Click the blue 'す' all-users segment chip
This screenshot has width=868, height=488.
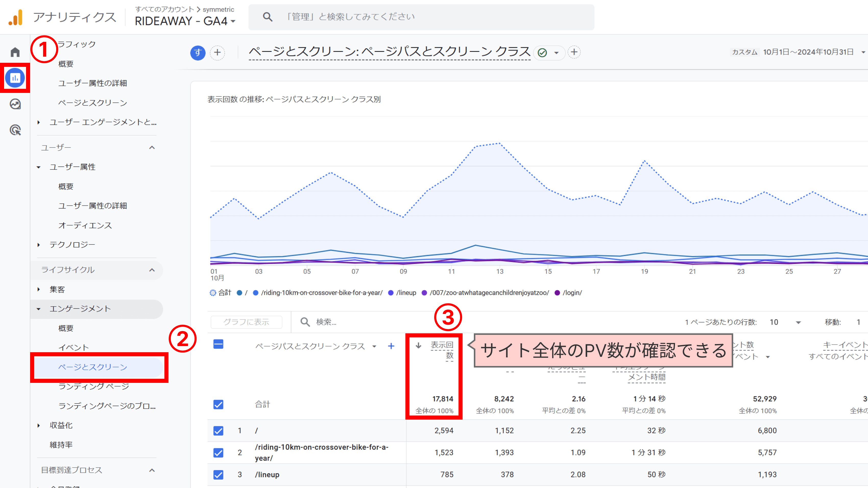click(198, 53)
